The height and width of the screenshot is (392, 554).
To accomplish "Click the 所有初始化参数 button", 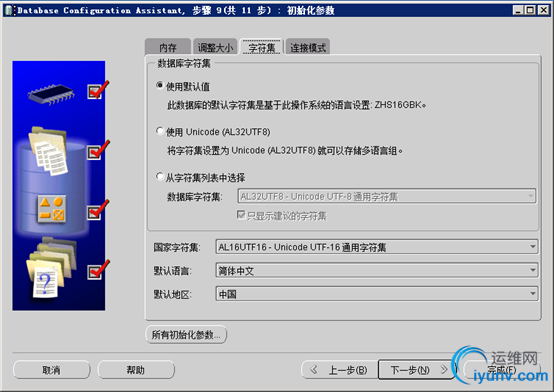I will coord(186,334).
